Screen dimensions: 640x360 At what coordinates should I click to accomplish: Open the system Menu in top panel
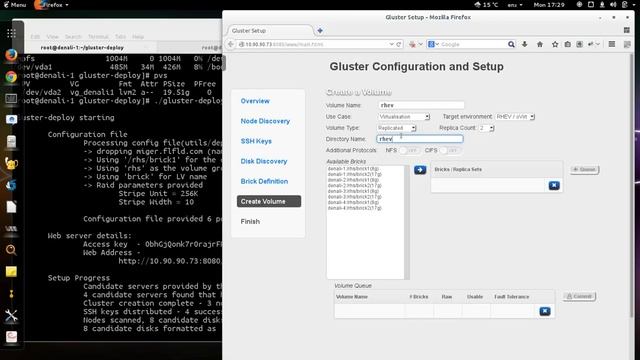pyautogui.click(x=15, y=5)
